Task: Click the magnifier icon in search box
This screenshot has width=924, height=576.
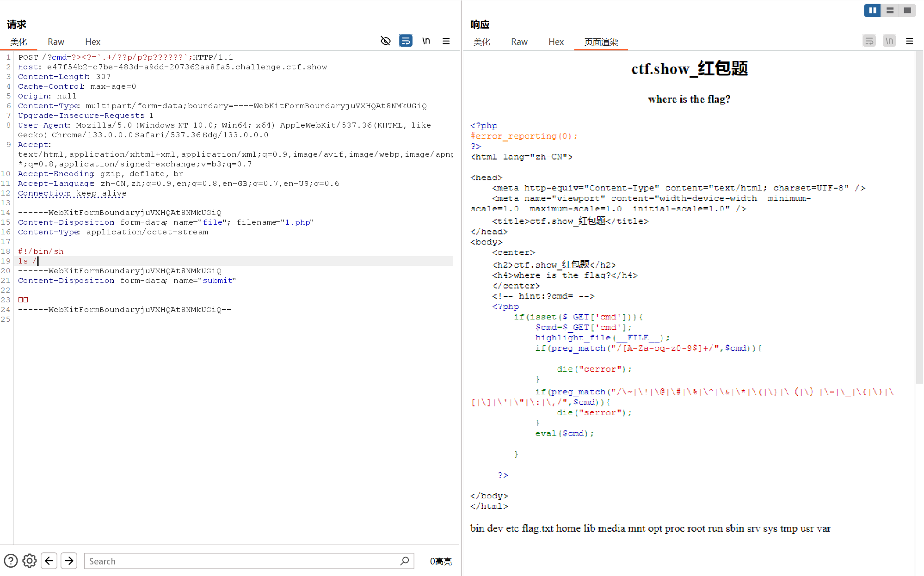Action: point(405,561)
